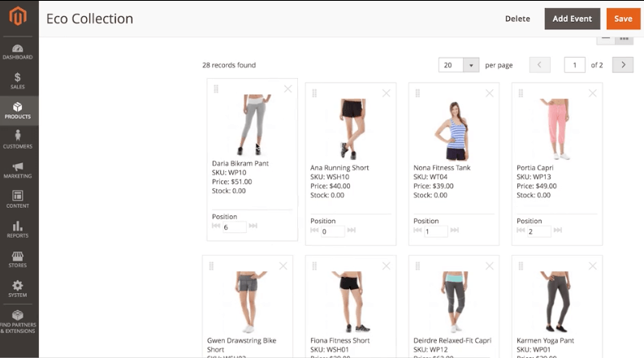Click Nona Fitness Tank product image
This screenshot has height=358, width=644.
454,129
